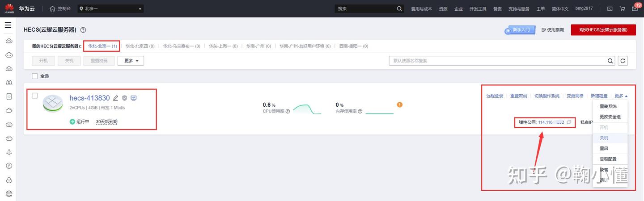
Task: Open the 企业 header menu
Action: (x=458, y=8)
